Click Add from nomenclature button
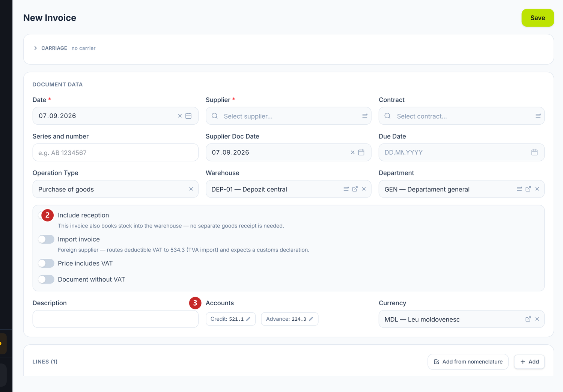The height and width of the screenshot is (392, 563). point(468,362)
